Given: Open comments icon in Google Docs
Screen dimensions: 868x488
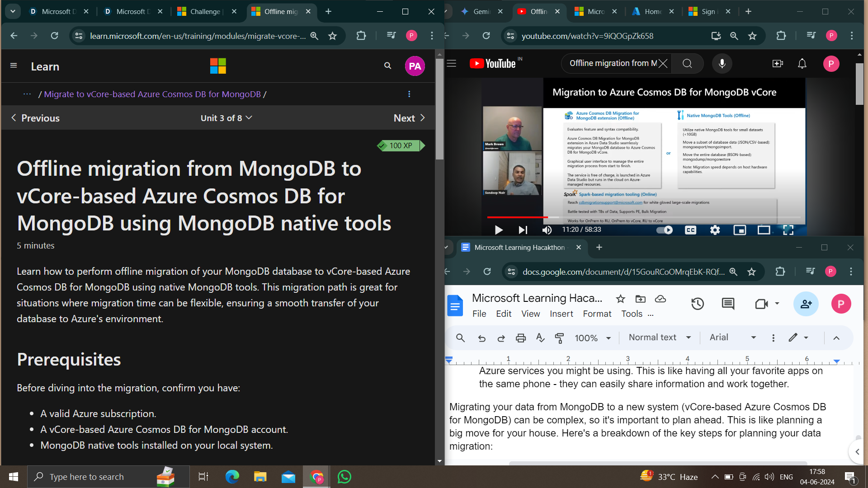Looking at the screenshot, I should (x=728, y=304).
